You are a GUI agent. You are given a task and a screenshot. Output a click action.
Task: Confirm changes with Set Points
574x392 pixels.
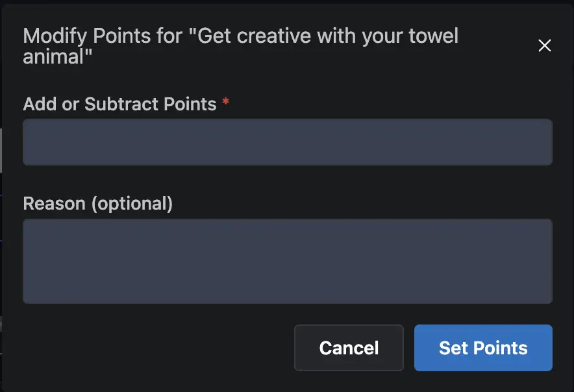483,348
